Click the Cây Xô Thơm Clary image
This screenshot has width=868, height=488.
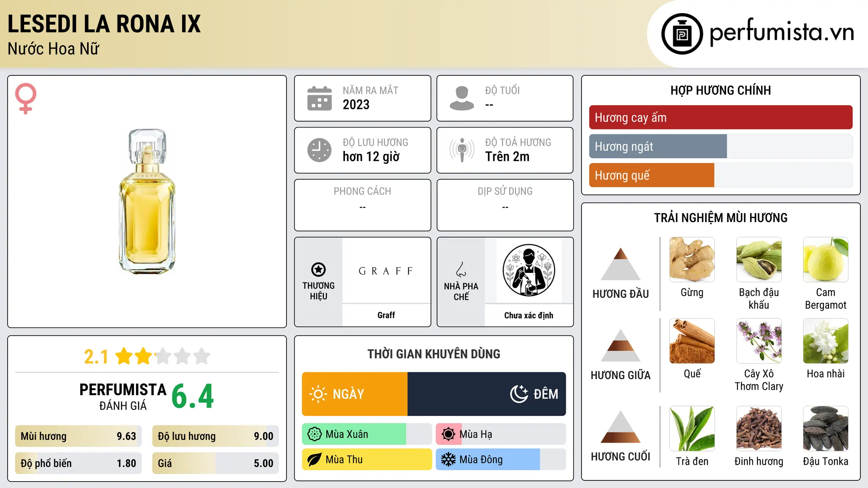759,341
